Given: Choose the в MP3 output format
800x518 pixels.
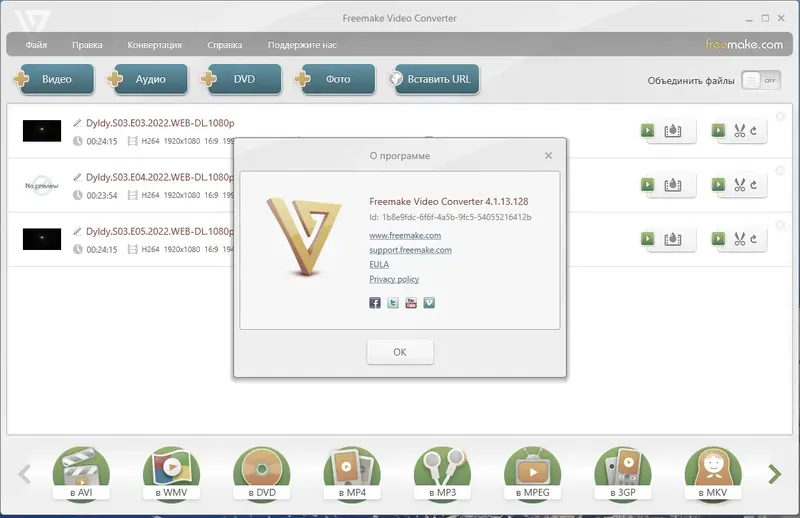Looking at the screenshot, I should [x=442, y=474].
